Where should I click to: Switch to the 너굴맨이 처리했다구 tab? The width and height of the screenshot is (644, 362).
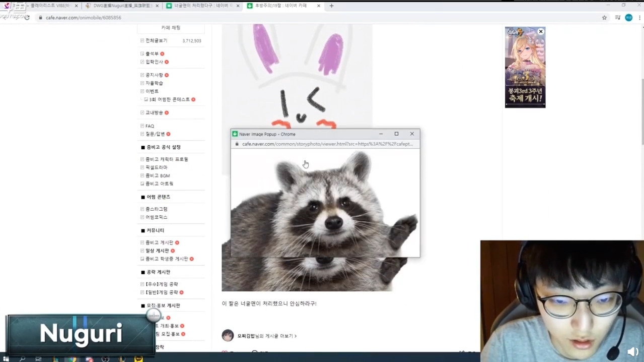tap(201, 6)
